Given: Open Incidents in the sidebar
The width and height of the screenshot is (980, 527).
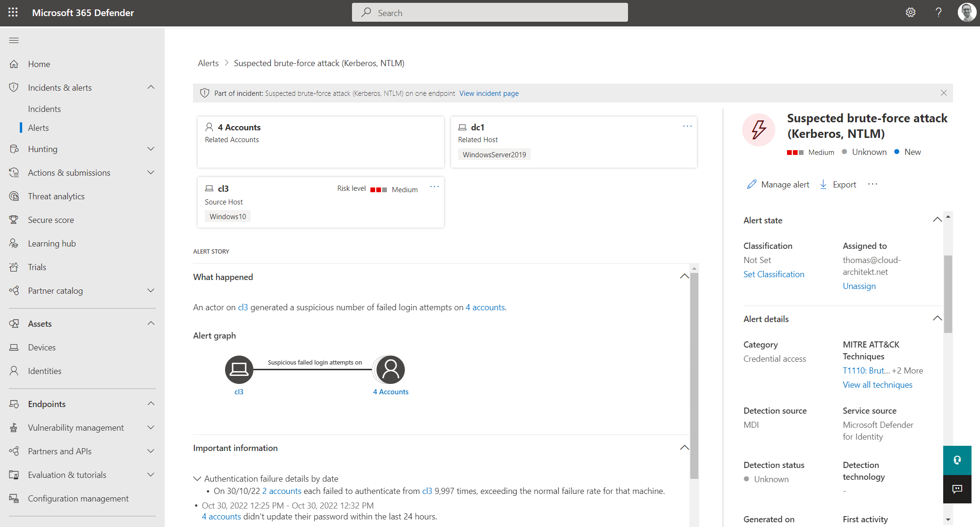Looking at the screenshot, I should [44, 109].
